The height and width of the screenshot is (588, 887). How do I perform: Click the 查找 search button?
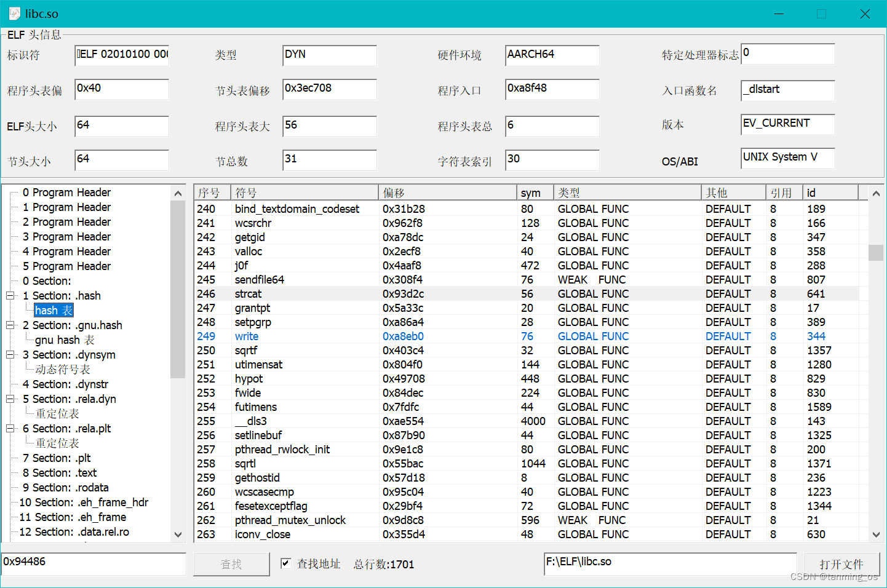coord(231,564)
